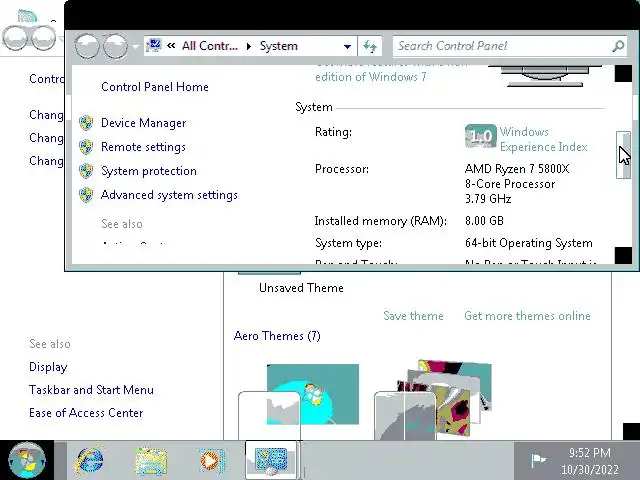Select the 8.00 GB memory value
The width and height of the screenshot is (640, 480).
click(484, 221)
